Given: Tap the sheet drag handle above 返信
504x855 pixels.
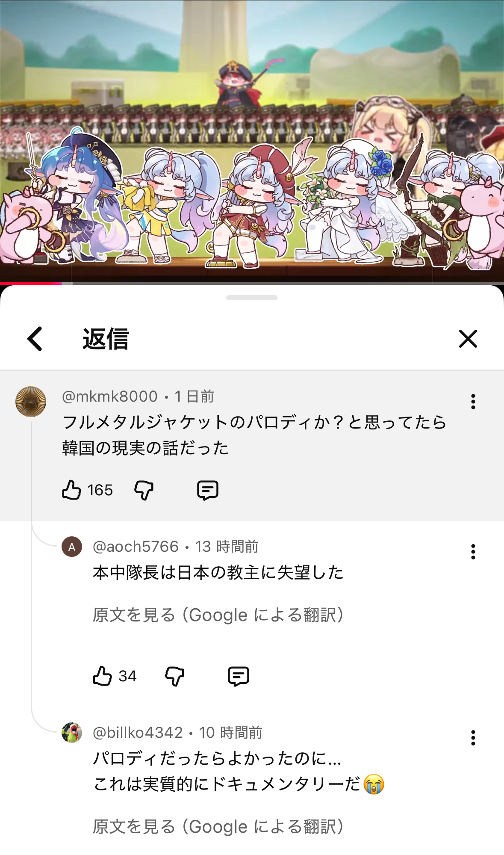Looking at the screenshot, I should point(252,298).
